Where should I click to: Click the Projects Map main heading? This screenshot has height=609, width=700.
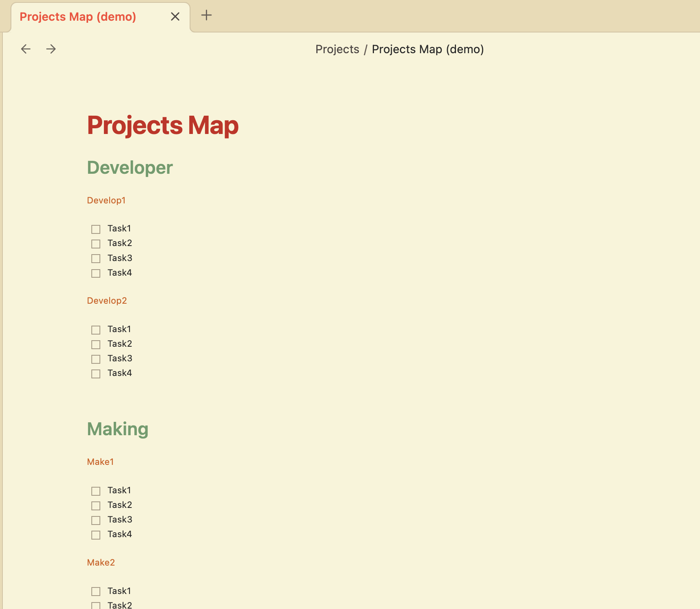coord(163,125)
